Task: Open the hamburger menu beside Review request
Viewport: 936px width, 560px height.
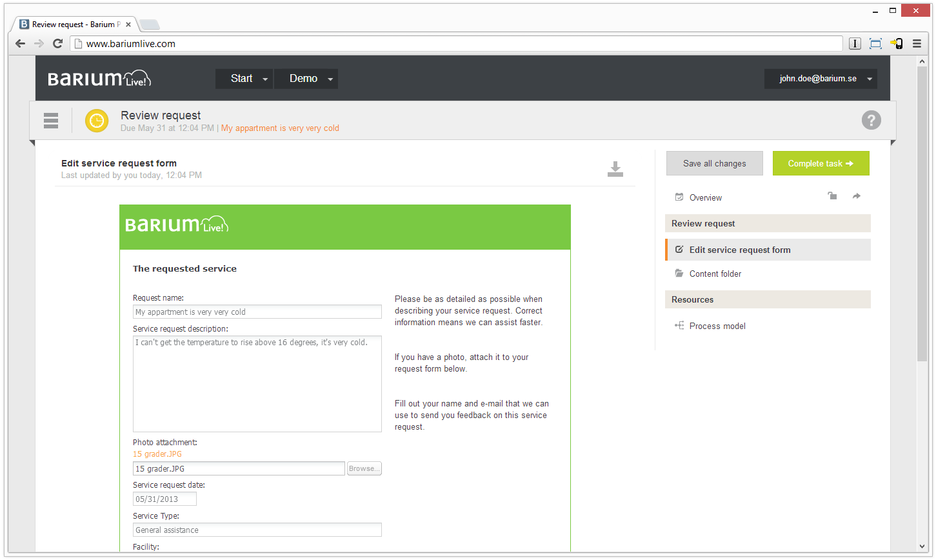Action: 51,121
